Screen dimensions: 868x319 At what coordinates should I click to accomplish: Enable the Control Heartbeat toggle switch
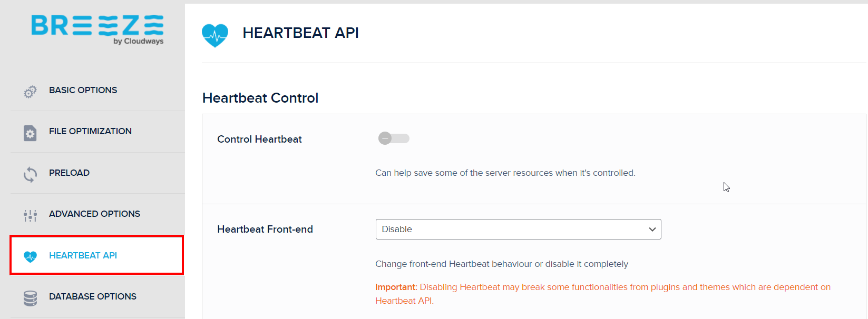[x=394, y=138]
